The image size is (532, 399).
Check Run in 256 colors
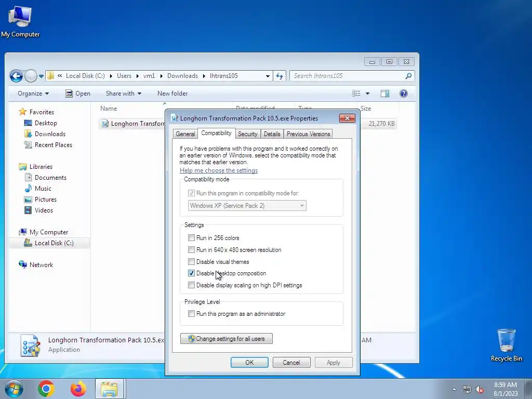[191, 238]
